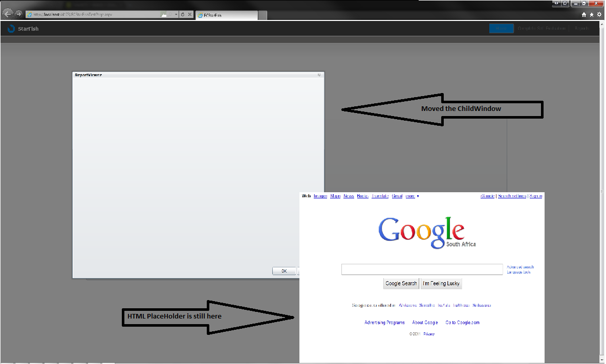This screenshot has height=364, width=606.
Task: Open the browser Tools gear icon
Action: click(x=599, y=15)
